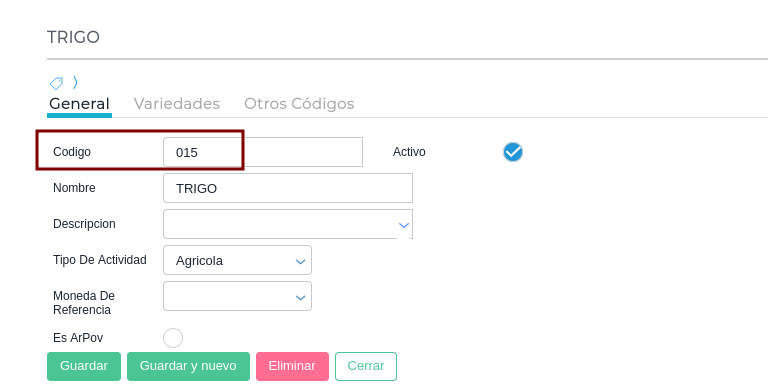Click the Es ArPov label text
Viewport: 768px width, 389px height.
[x=78, y=338]
